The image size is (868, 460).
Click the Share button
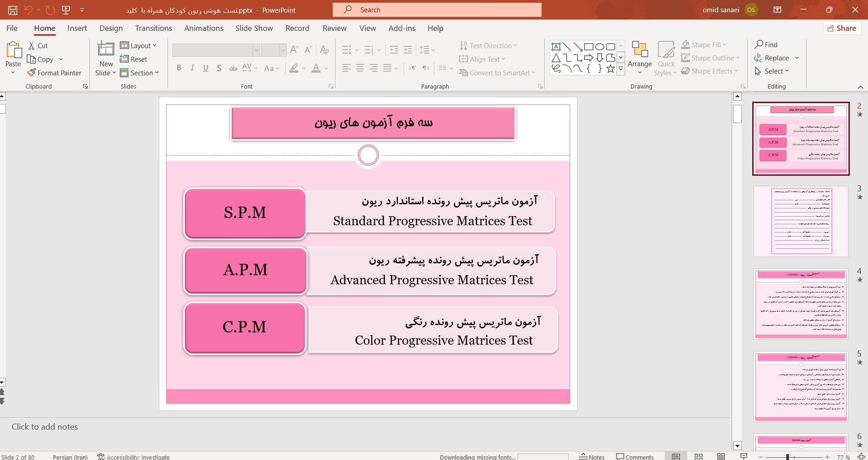(842, 28)
